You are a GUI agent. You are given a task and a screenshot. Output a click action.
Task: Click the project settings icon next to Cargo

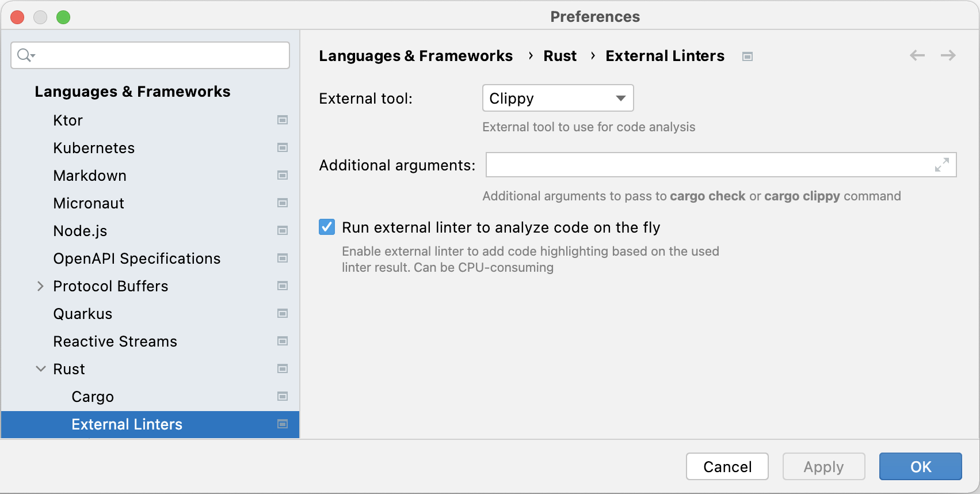(x=283, y=397)
